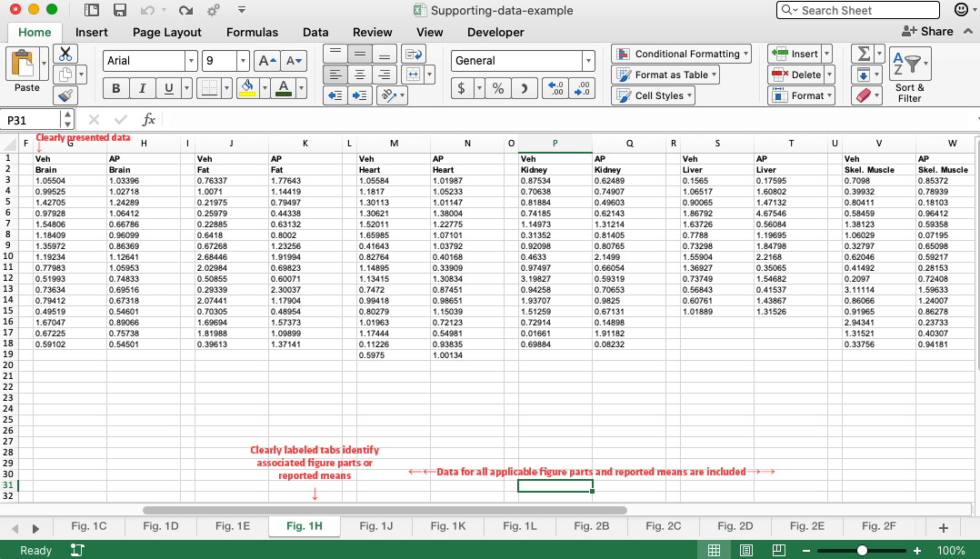
Task: Open the Arial font name dropdown
Action: pos(191,61)
